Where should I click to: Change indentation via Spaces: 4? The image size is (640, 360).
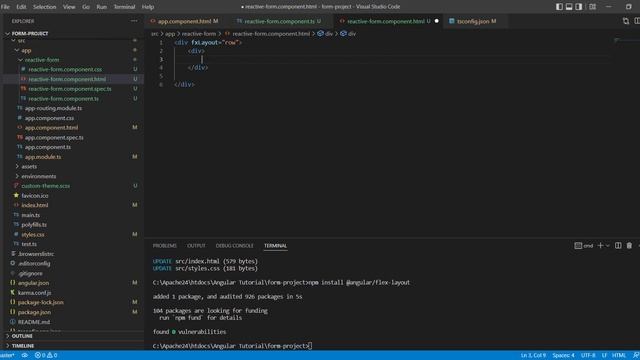[x=563, y=356]
